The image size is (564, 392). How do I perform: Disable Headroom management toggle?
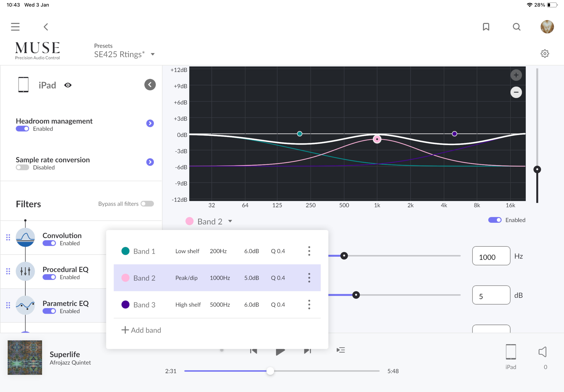point(22,129)
